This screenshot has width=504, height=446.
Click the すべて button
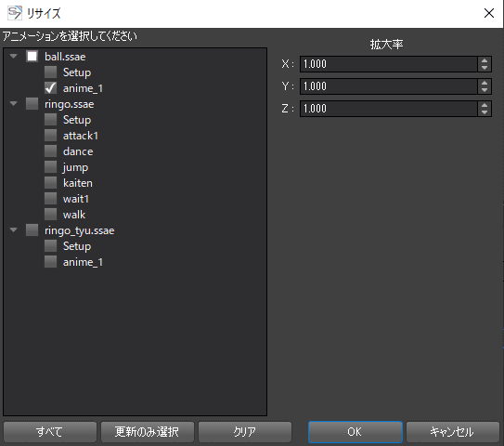pos(50,432)
